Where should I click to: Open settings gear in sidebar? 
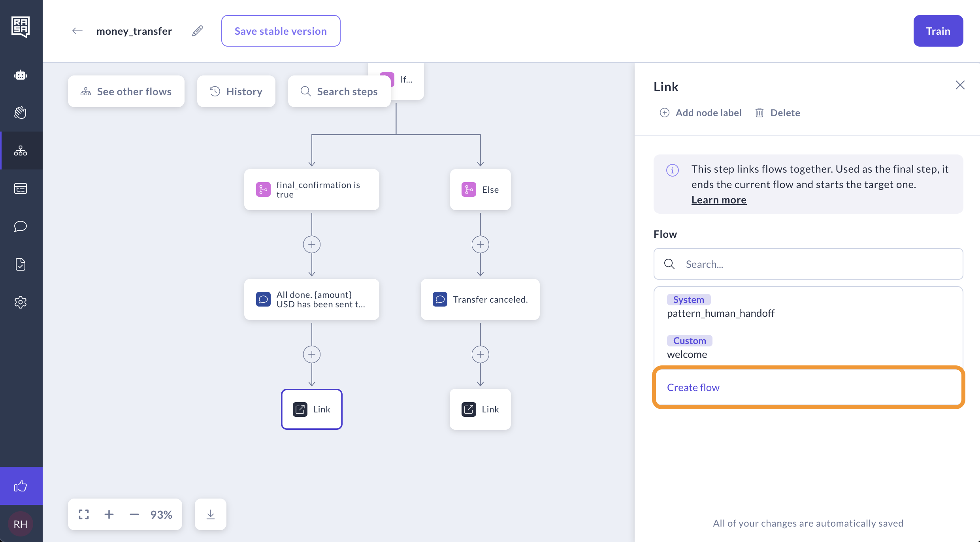[21, 302]
